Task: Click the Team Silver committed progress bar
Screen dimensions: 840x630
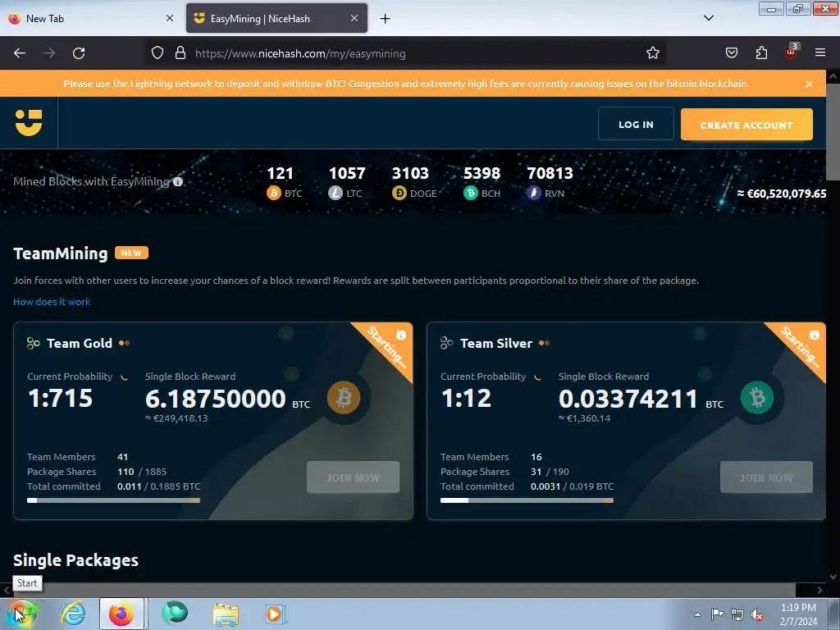Action: click(527, 500)
